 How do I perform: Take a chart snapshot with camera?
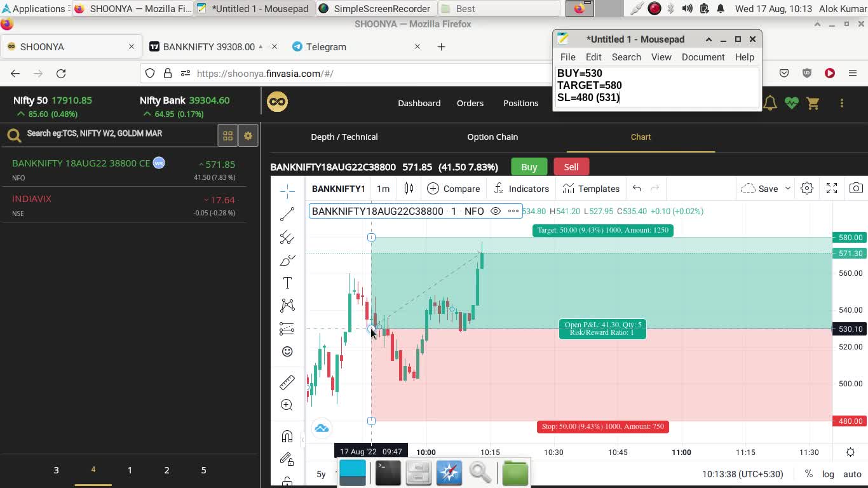click(x=857, y=189)
